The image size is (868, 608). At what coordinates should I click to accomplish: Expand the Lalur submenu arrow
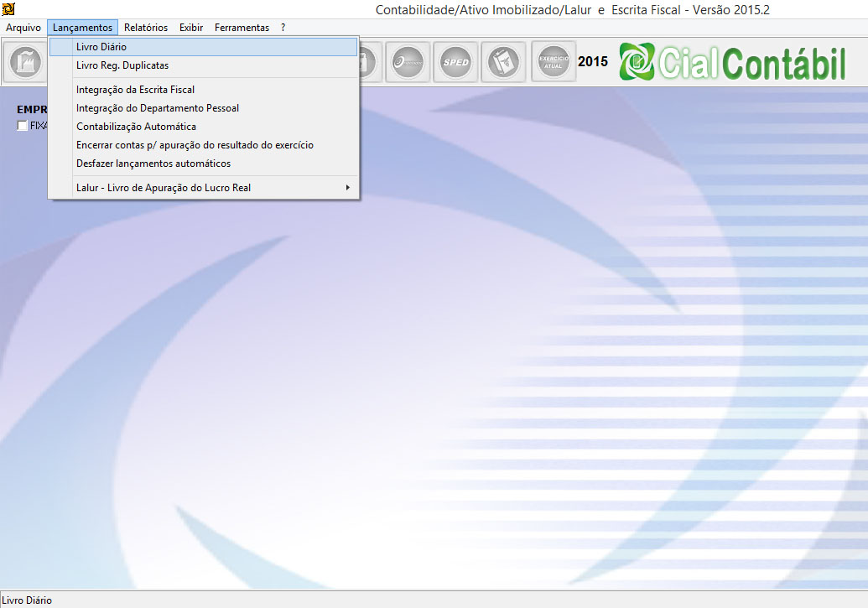[x=347, y=188]
